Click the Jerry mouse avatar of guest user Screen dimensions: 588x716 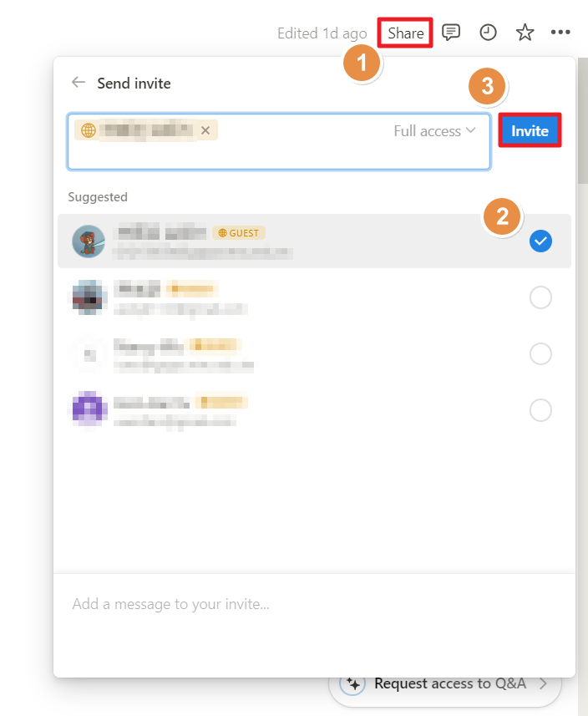pyautogui.click(x=89, y=241)
